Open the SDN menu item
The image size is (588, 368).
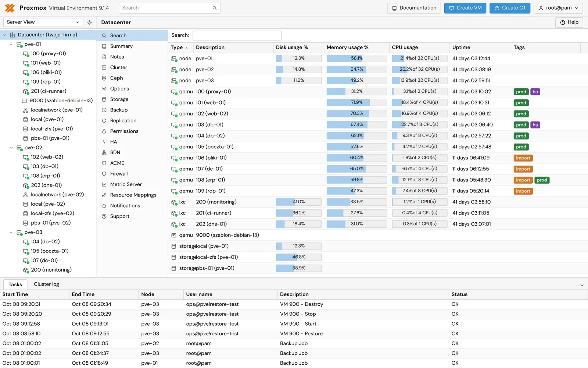pyautogui.click(x=132, y=152)
